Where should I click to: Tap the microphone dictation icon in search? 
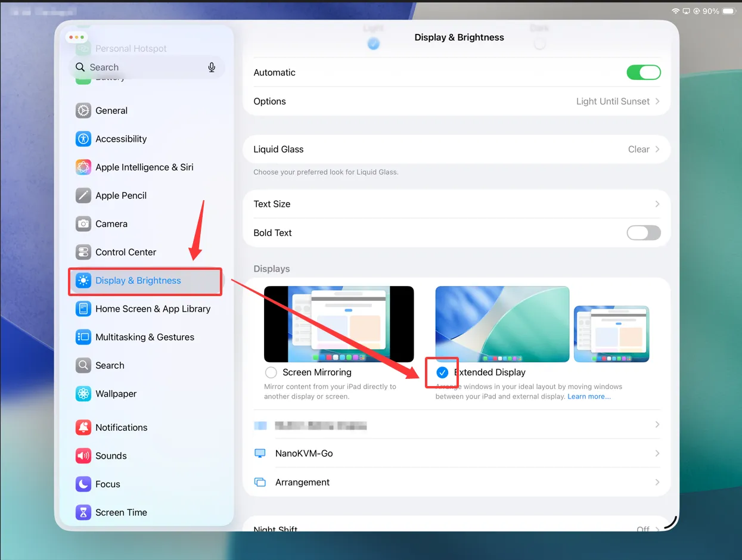click(x=212, y=67)
